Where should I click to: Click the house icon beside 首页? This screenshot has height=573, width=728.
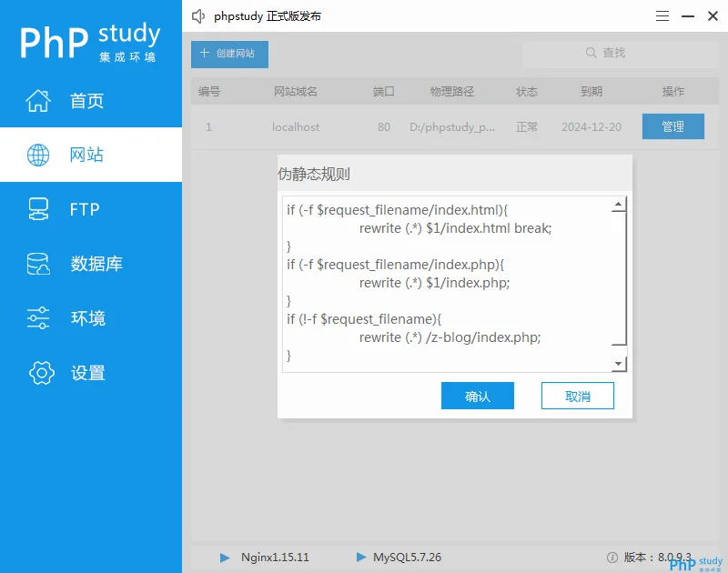click(x=38, y=100)
